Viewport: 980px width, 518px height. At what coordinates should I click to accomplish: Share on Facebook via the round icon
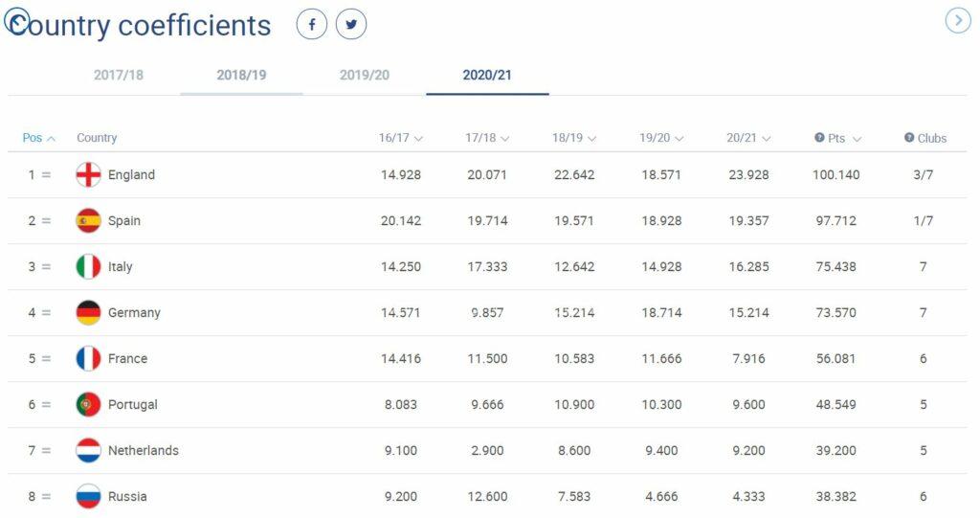click(x=312, y=24)
